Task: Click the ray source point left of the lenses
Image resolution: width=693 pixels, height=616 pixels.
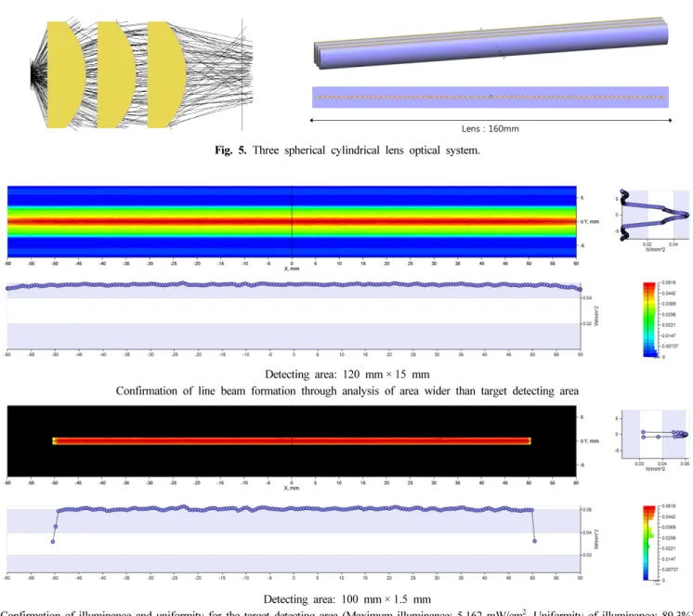Action: 32,75
